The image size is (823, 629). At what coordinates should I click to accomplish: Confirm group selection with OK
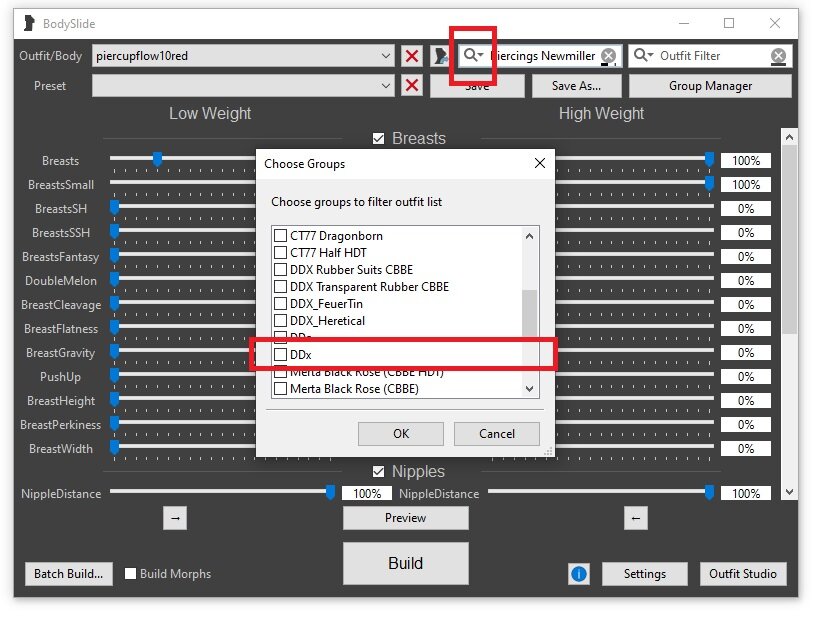[401, 434]
